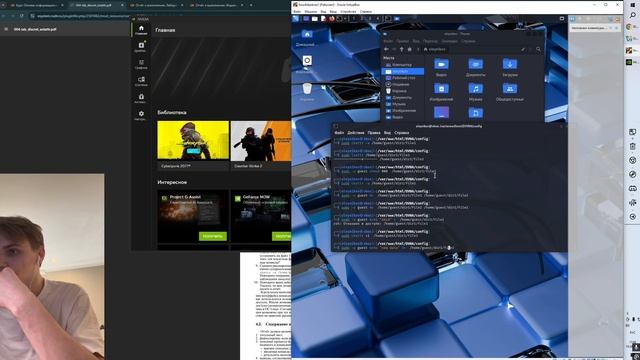Open the Settings gear in NVIDIA sidebar

click(x=141, y=116)
